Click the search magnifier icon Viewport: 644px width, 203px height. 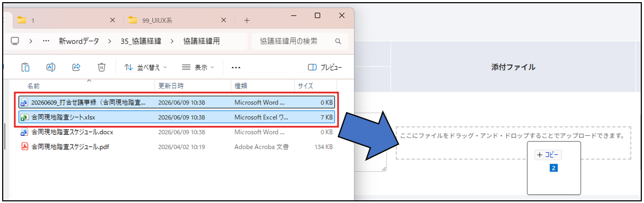pyautogui.click(x=338, y=42)
